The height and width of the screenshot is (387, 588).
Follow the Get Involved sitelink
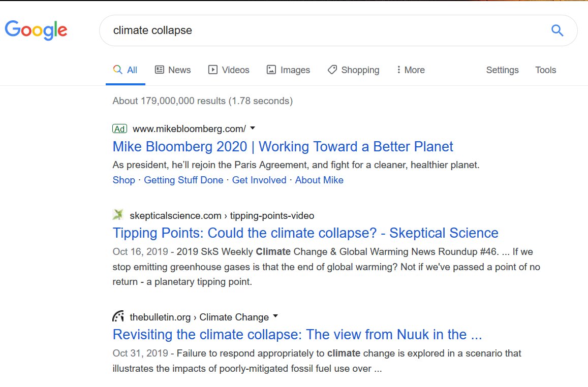point(259,180)
